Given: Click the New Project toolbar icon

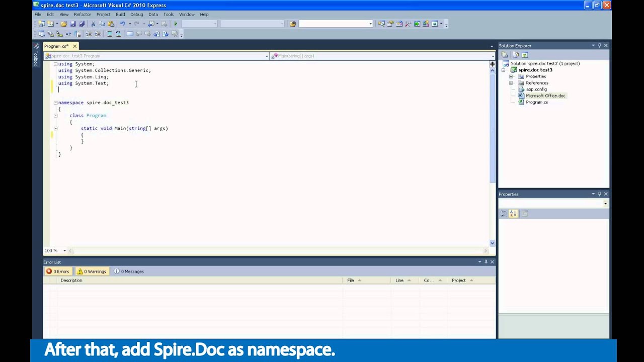Looking at the screenshot, I should 42,24.
